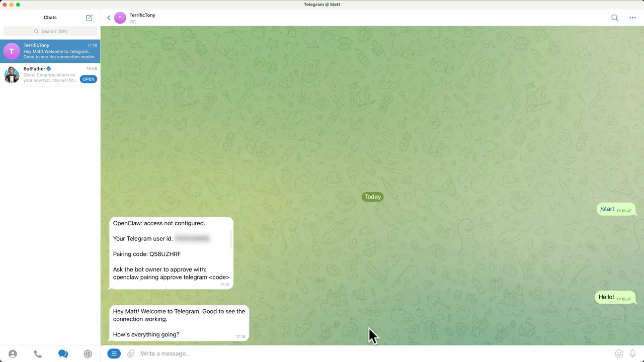The height and width of the screenshot is (362, 644).
Task: Click the read checkmarks on Hello! message
Action: click(629, 299)
